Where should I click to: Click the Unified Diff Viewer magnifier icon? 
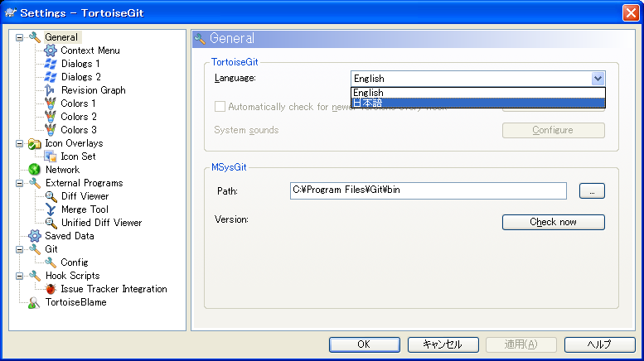51,223
